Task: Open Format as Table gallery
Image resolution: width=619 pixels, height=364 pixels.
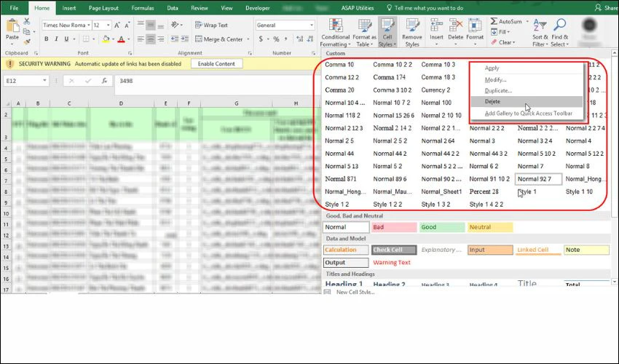Action: click(x=364, y=33)
